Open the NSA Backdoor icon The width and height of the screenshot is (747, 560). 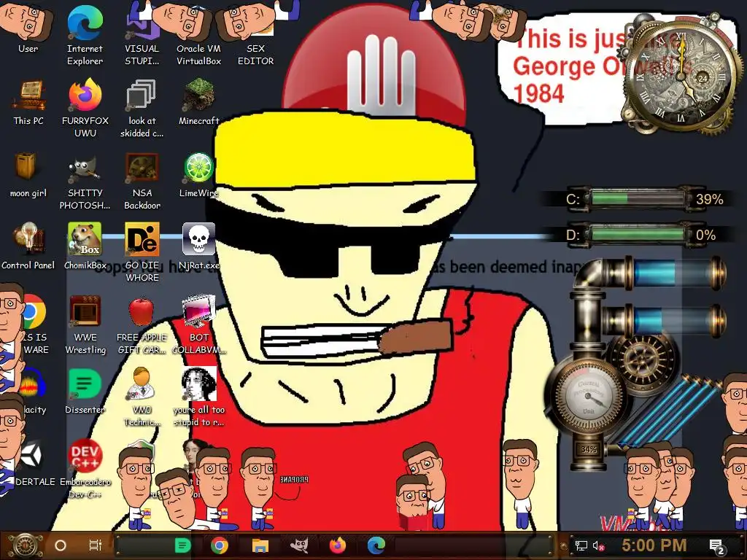142,181
